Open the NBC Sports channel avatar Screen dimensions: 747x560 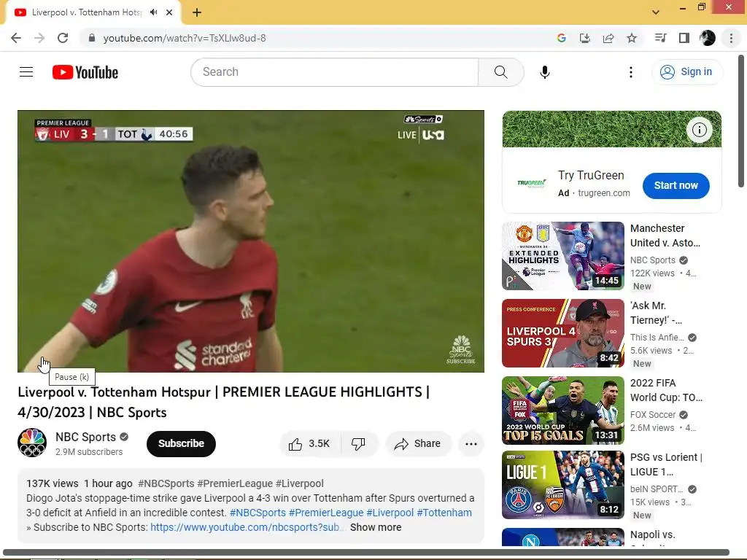(32, 443)
